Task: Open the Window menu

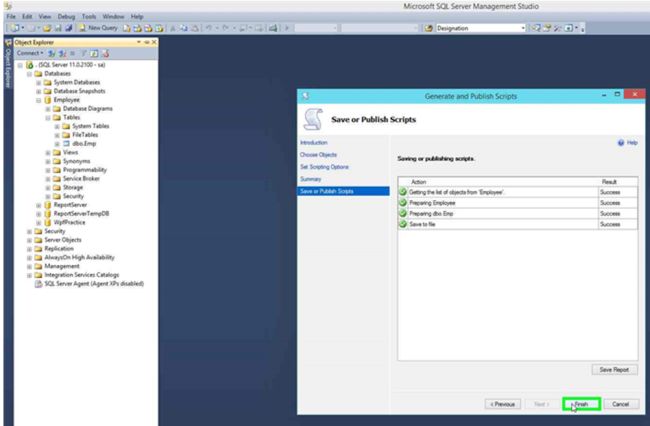Action: coord(113,17)
